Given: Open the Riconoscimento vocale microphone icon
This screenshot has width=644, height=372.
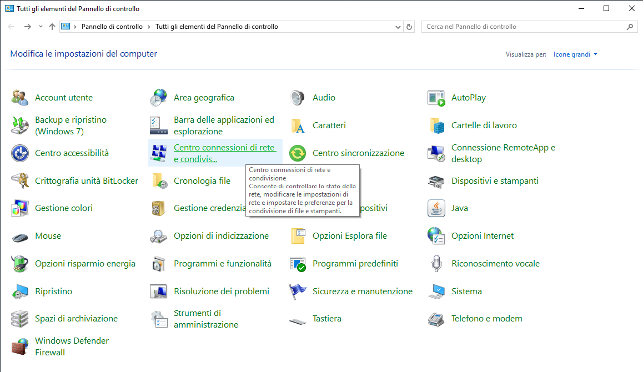Looking at the screenshot, I should point(436,264).
